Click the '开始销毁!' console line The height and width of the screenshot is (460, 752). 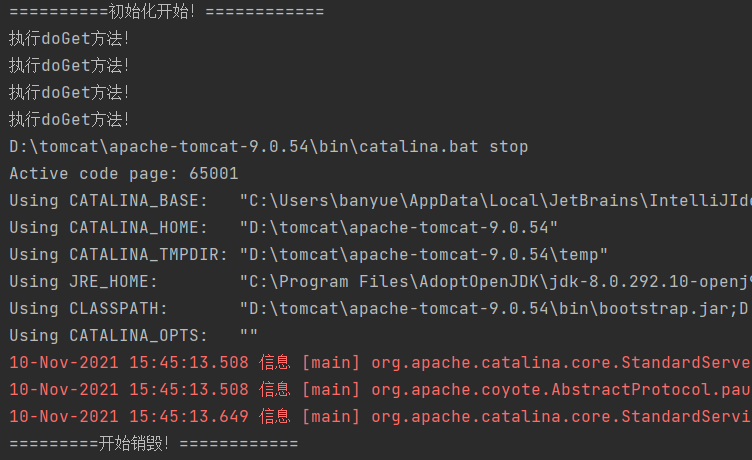[x=153, y=443]
